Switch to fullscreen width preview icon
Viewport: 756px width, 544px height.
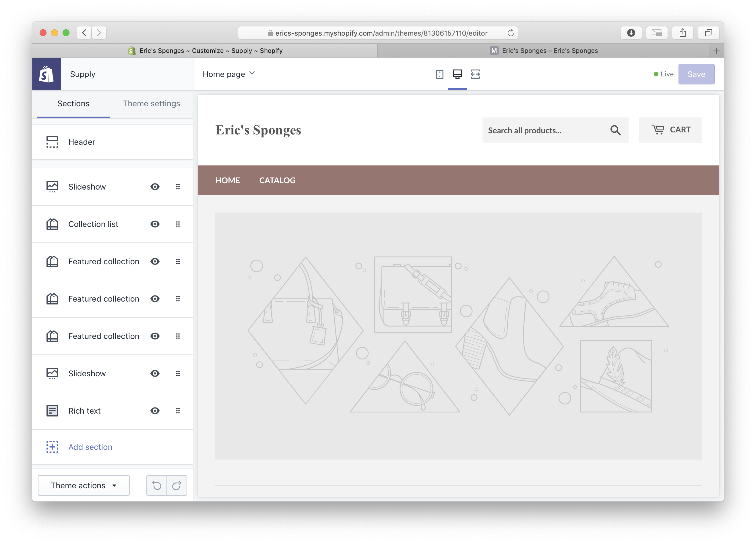click(475, 74)
